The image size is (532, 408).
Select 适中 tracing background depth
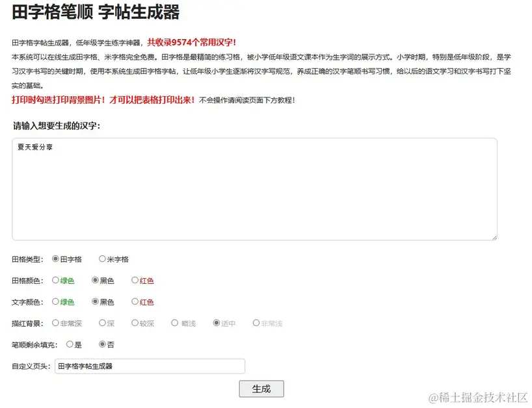tap(215, 323)
